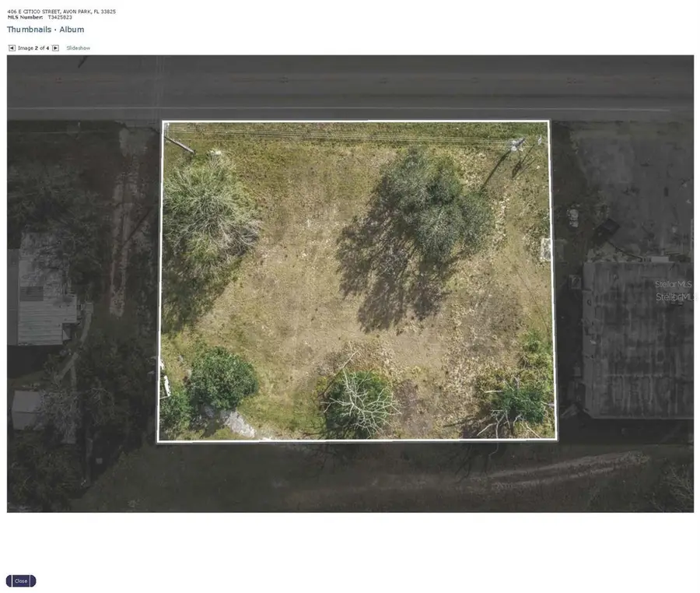Select the Image 2 of 4 counter text
This screenshot has width=700, height=593.
tap(33, 47)
